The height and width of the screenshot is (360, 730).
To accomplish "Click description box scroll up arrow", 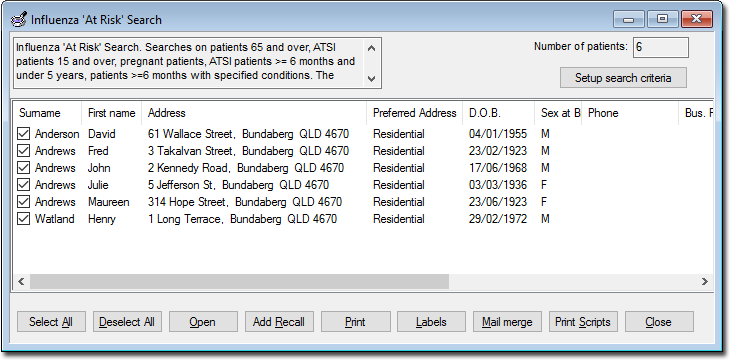I will [371, 48].
